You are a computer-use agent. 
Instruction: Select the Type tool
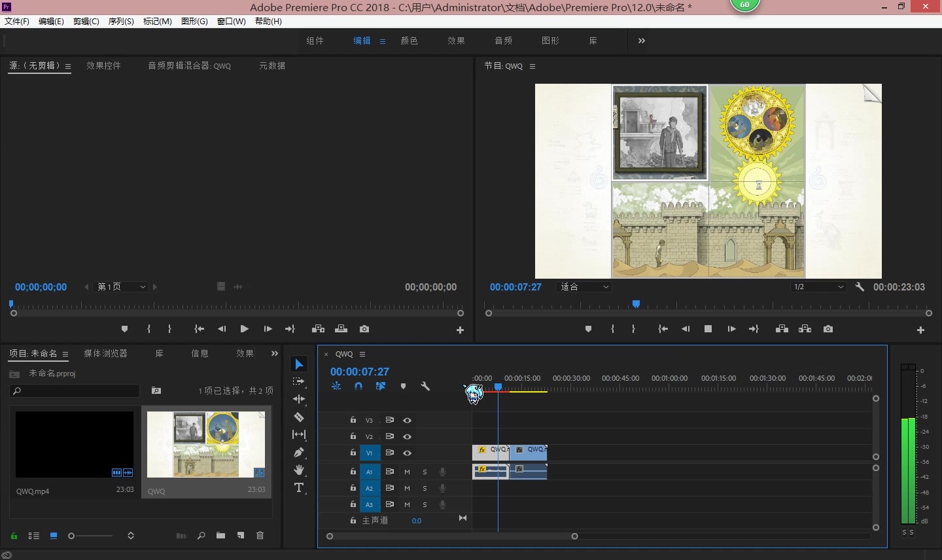click(x=299, y=487)
